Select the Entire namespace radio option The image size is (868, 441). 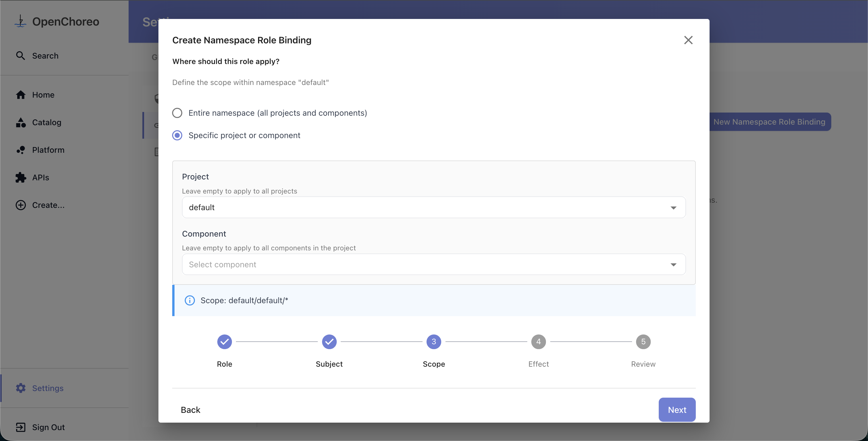[177, 113]
